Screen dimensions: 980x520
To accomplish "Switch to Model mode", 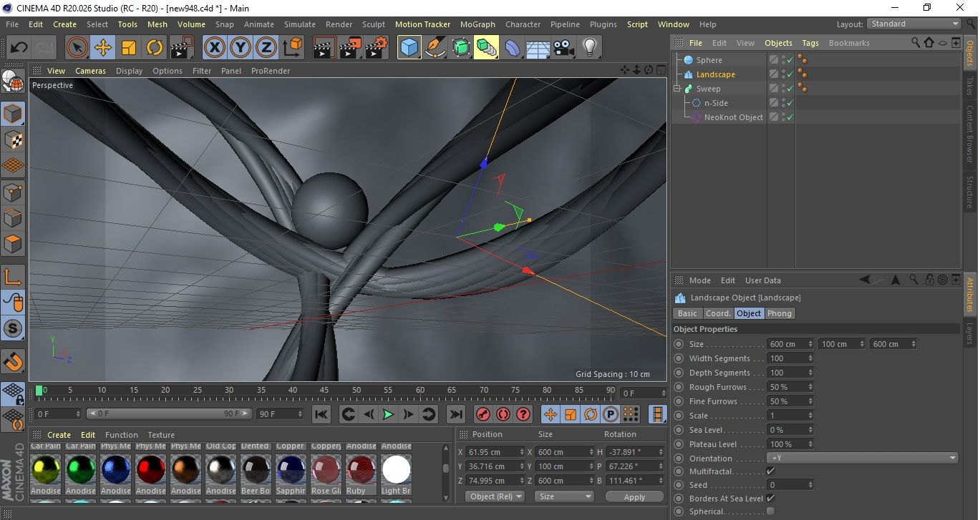I will [x=14, y=114].
